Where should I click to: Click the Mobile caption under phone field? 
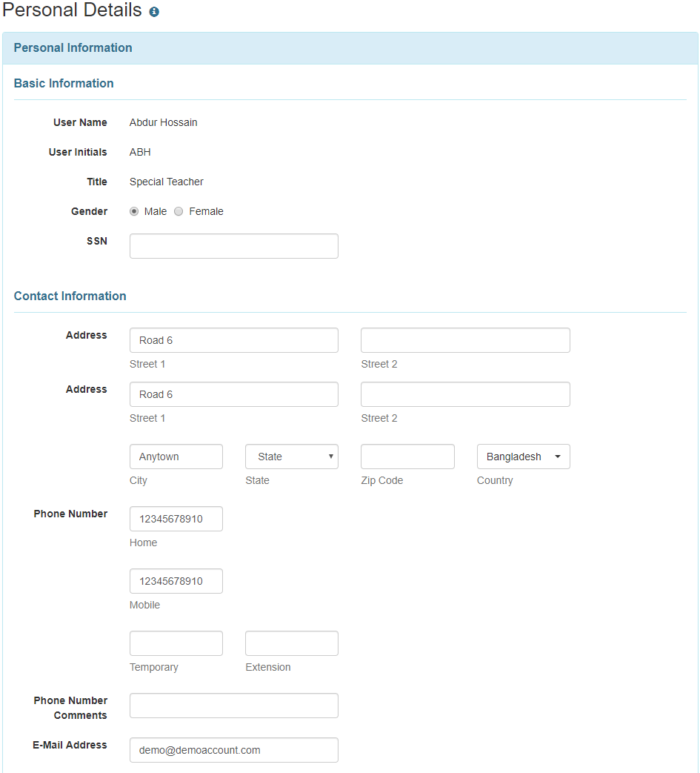tap(145, 605)
